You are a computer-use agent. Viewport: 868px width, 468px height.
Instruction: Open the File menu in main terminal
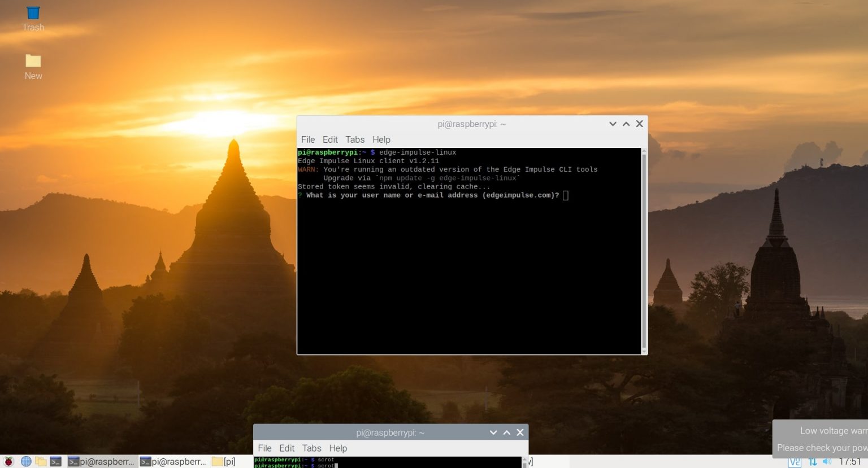click(308, 139)
